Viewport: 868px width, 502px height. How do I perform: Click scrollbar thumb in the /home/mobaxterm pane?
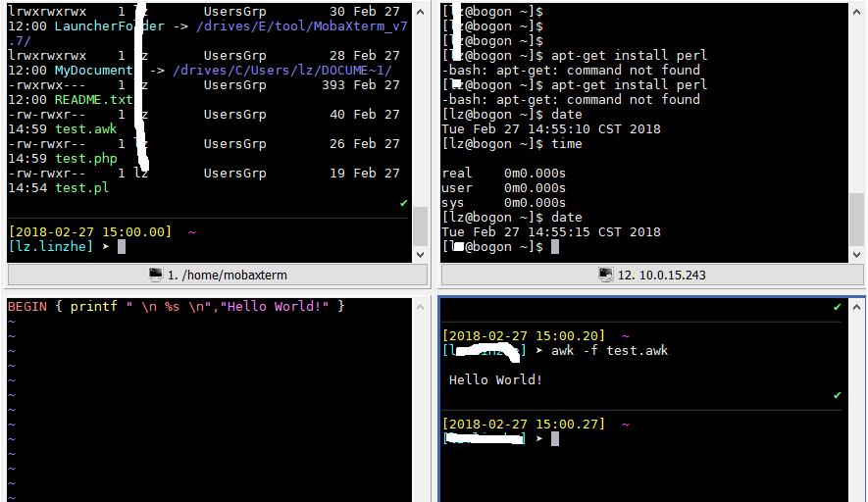[420, 226]
